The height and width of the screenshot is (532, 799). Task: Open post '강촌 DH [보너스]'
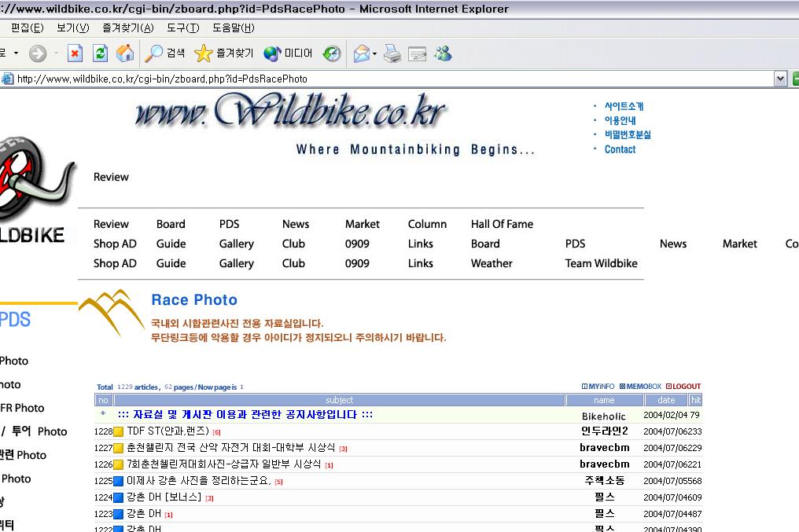(164, 497)
